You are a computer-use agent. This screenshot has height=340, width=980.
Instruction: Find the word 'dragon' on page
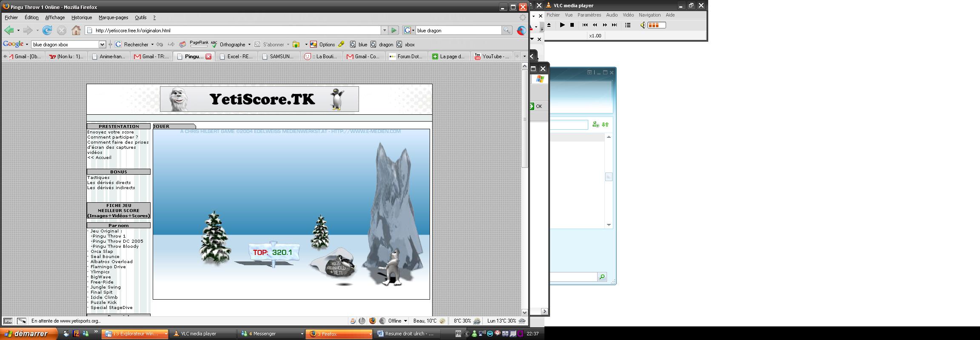click(x=382, y=44)
